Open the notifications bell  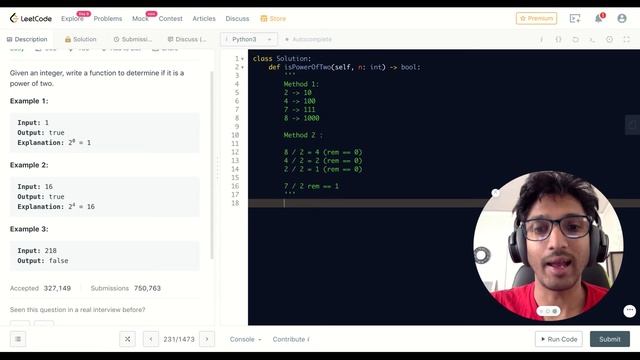click(x=599, y=18)
